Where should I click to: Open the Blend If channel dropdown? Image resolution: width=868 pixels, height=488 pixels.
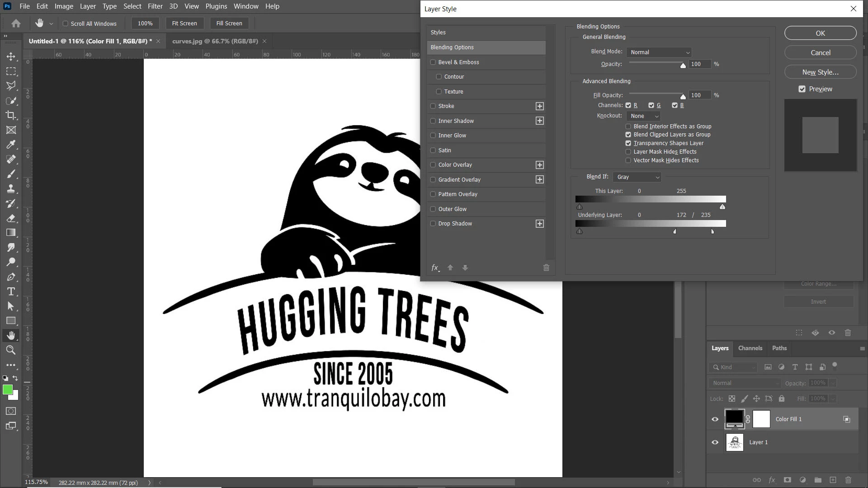click(637, 177)
